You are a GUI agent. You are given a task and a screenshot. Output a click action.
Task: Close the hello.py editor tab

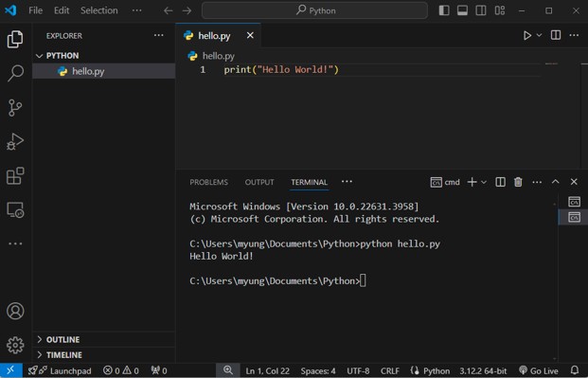click(x=250, y=35)
